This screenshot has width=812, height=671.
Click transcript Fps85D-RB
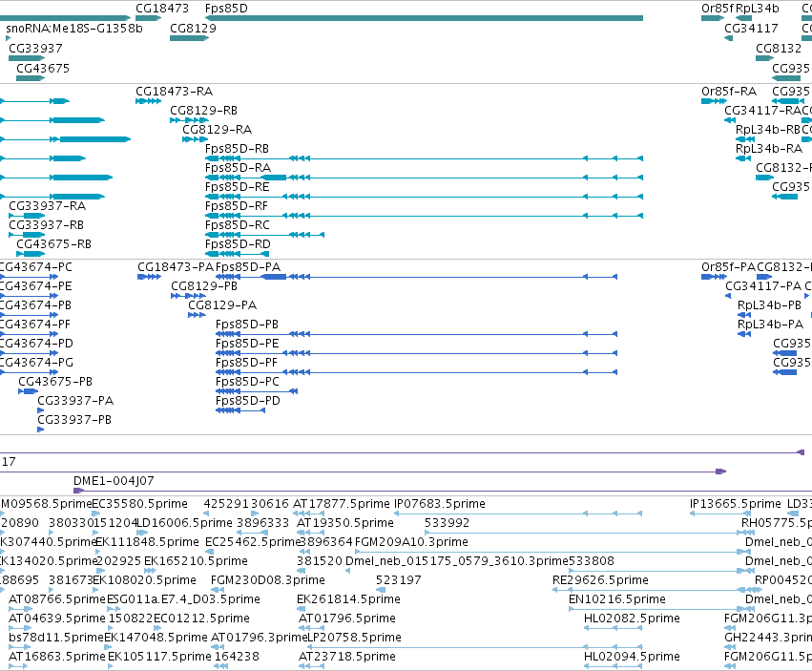(238, 149)
